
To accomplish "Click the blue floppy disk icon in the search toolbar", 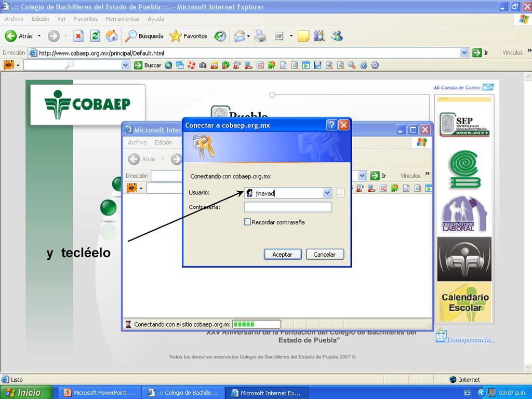I will pos(317,65).
